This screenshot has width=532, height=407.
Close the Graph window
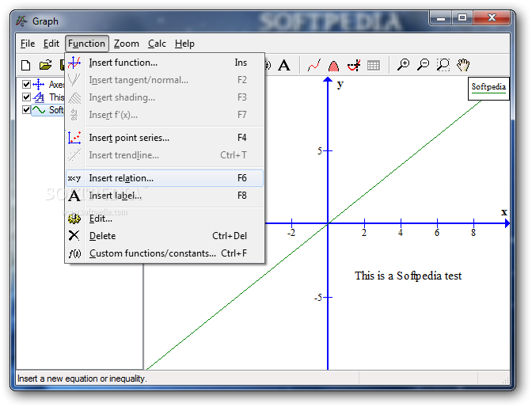coord(492,17)
